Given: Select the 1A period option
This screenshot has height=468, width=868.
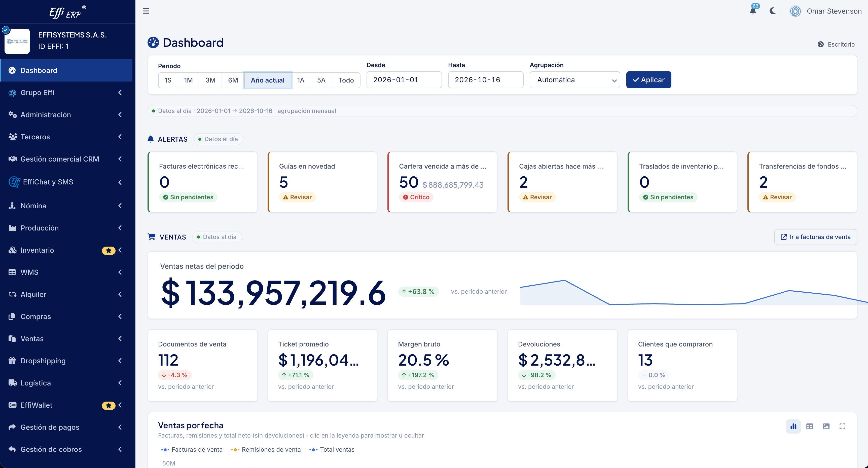Looking at the screenshot, I should pos(301,80).
